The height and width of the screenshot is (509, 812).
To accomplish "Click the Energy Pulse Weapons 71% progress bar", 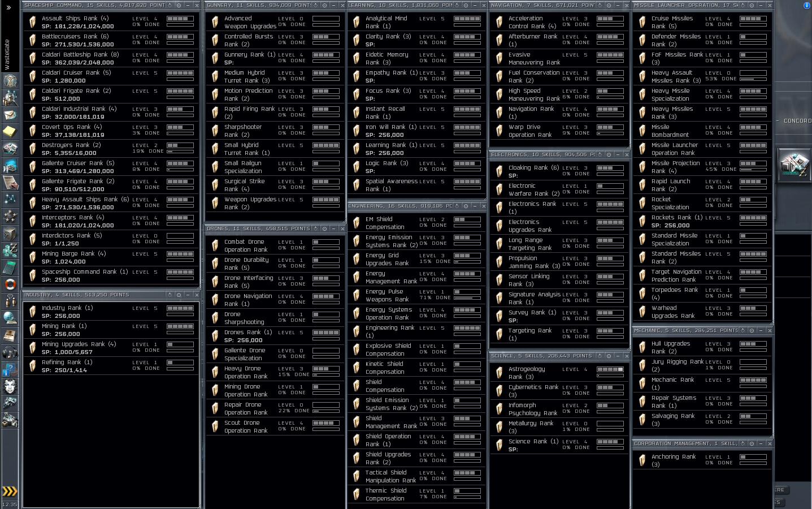I will coord(467,297).
